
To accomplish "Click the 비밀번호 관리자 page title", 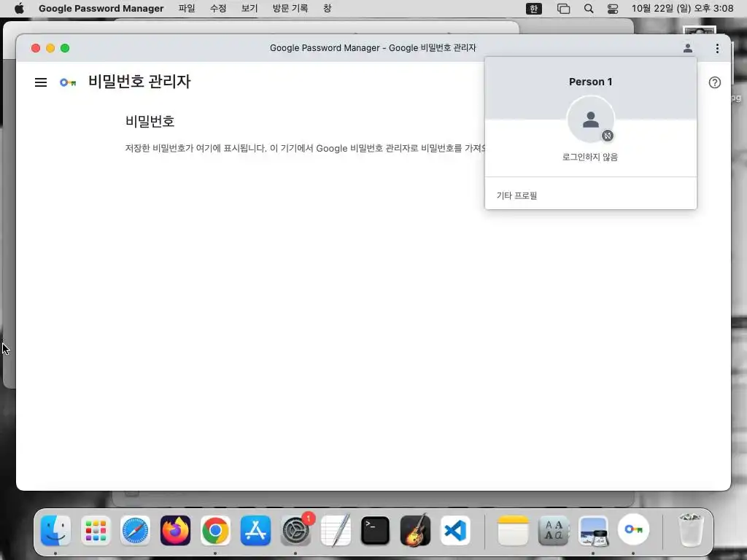I will click(x=139, y=82).
